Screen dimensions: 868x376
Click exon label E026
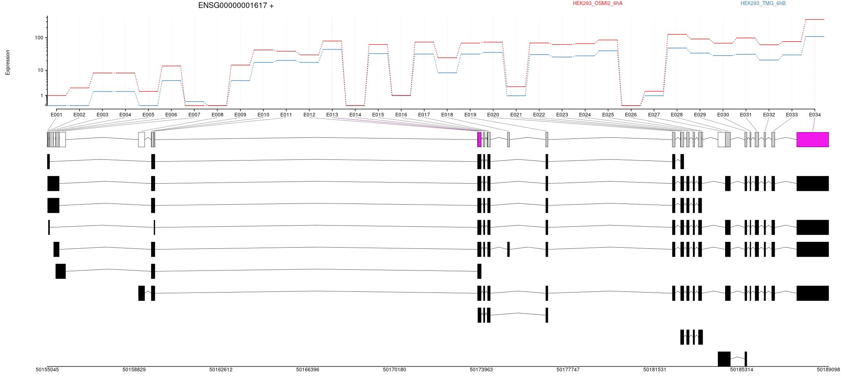click(x=631, y=115)
